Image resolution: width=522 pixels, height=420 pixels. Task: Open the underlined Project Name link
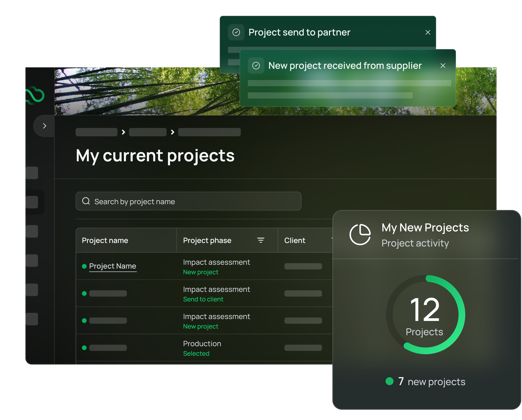113,266
